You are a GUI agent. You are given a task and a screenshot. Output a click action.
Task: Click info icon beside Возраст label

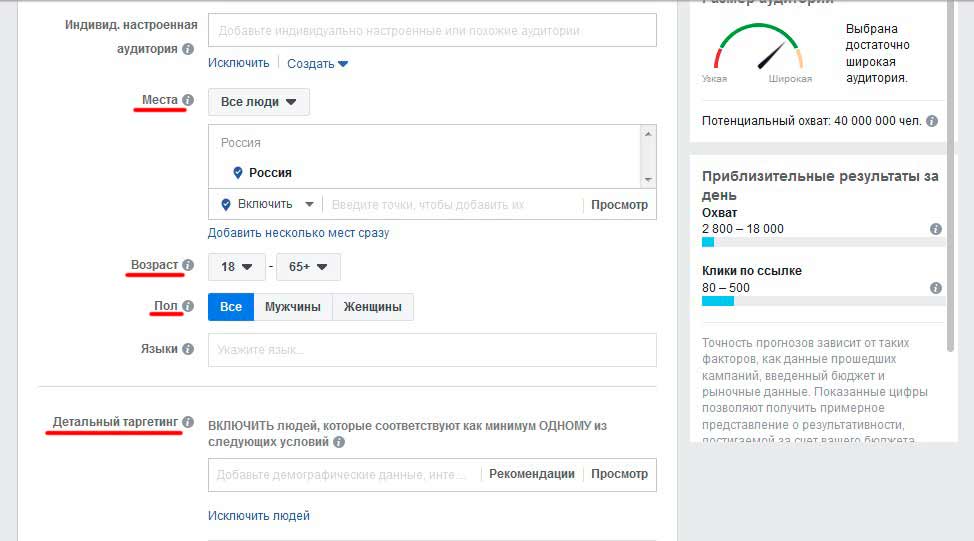[x=188, y=265]
